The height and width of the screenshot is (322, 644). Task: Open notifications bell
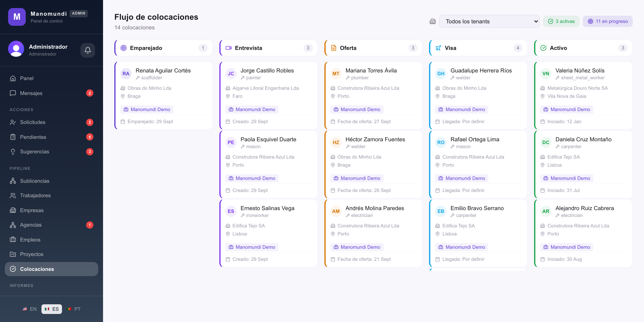[88, 50]
